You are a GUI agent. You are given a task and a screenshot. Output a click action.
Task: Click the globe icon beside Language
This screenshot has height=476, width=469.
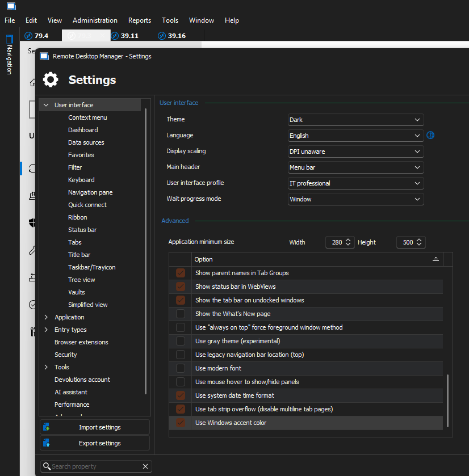(x=430, y=136)
